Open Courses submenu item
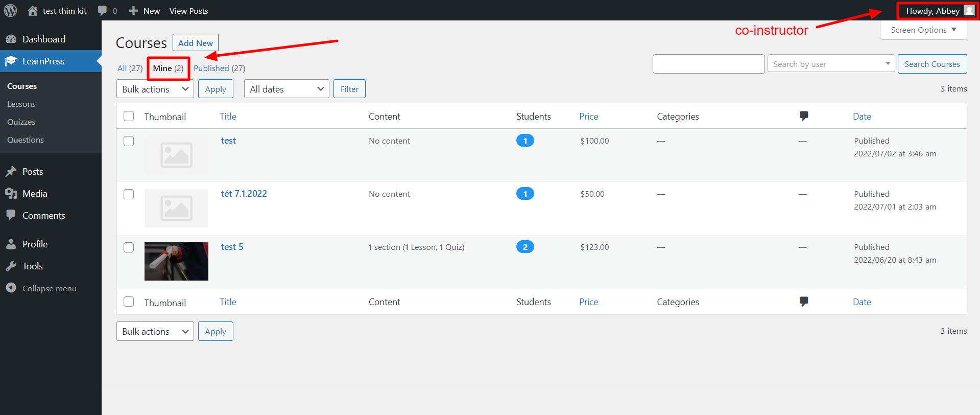Screen dimensions: 980x415 tap(22, 86)
